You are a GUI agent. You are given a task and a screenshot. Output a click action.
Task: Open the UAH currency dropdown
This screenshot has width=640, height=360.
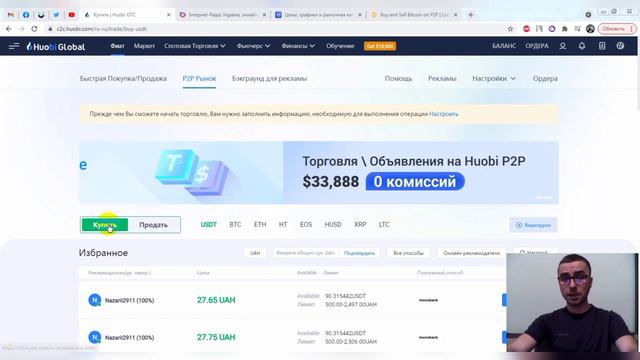tap(255, 253)
